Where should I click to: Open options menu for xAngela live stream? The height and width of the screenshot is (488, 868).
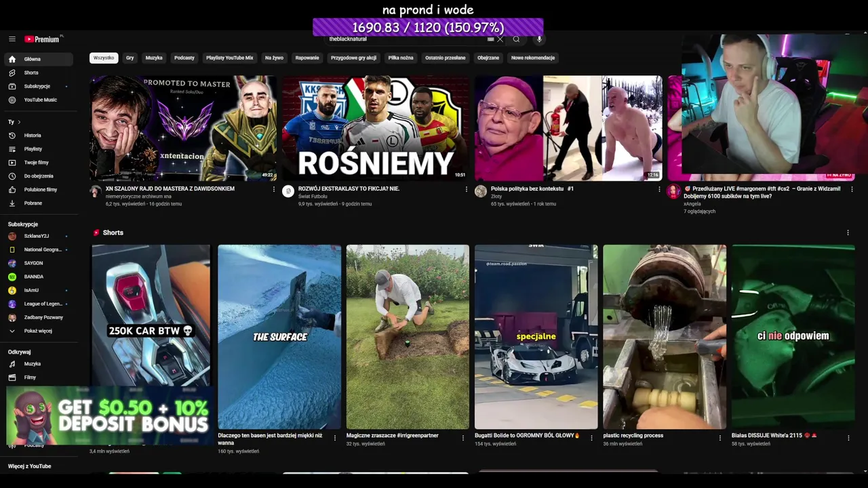click(852, 190)
